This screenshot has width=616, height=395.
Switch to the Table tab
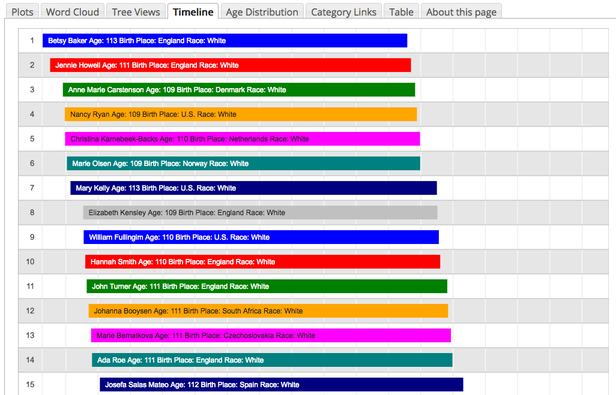[401, 12]
